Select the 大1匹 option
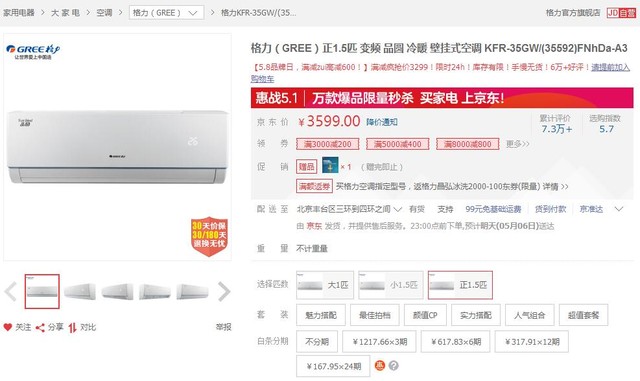The width and height of the screenshot is (640, 381). pyautogui.click(x=325, y=285)
